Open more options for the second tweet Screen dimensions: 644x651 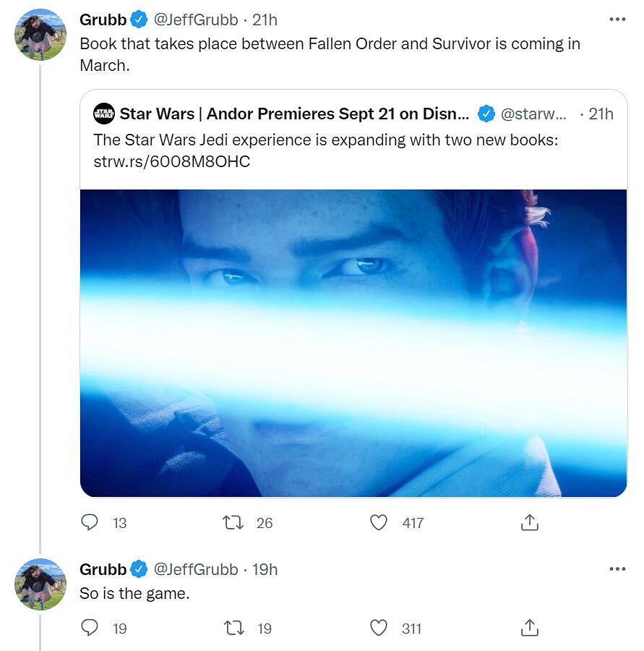(617, 569)
